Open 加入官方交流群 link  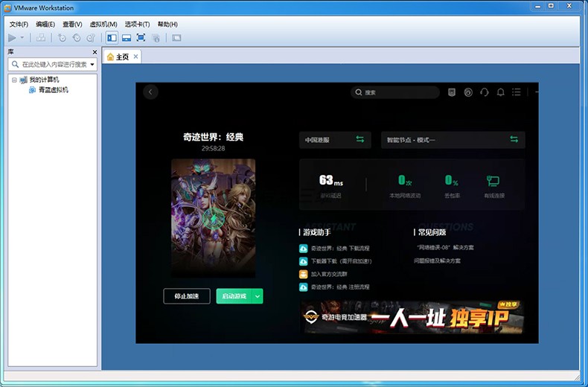click(x=329, y=274)
